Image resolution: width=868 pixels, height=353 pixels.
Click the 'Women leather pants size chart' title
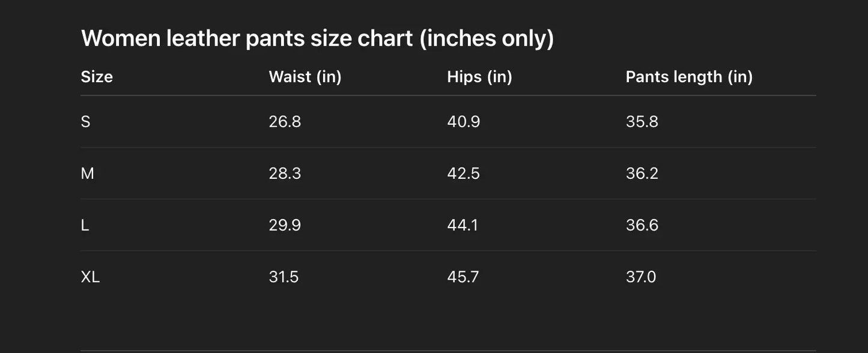(317, 38)
